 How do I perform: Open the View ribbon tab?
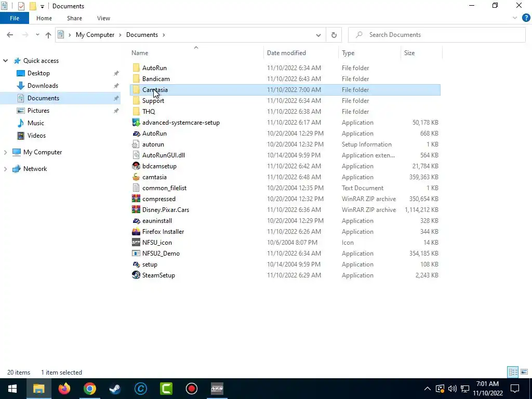103,18
